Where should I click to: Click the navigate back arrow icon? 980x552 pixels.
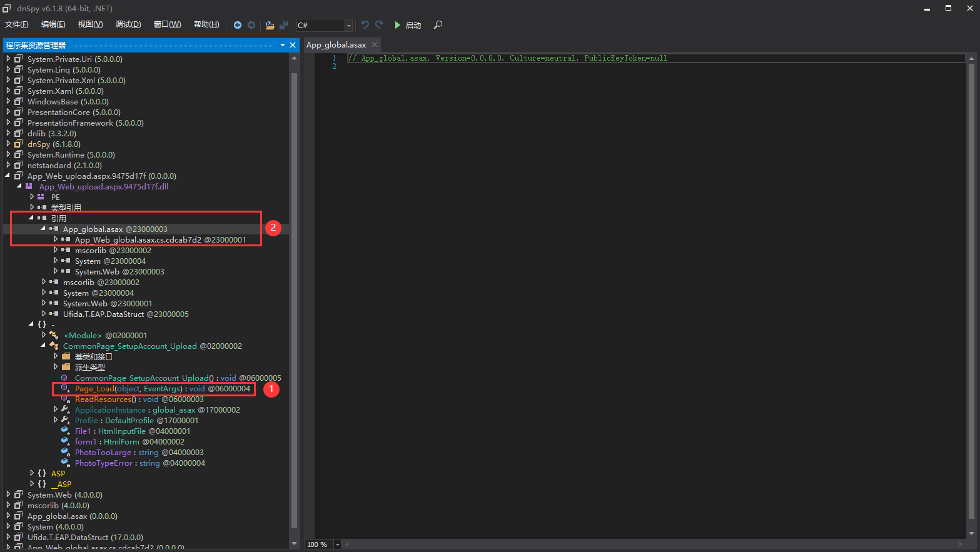[x=238, y=25]
